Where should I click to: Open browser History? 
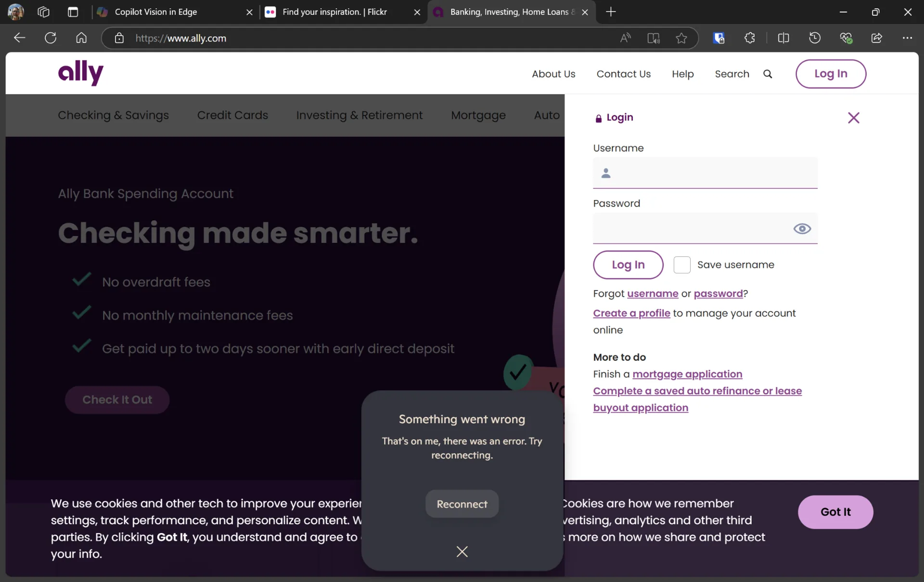814,38
